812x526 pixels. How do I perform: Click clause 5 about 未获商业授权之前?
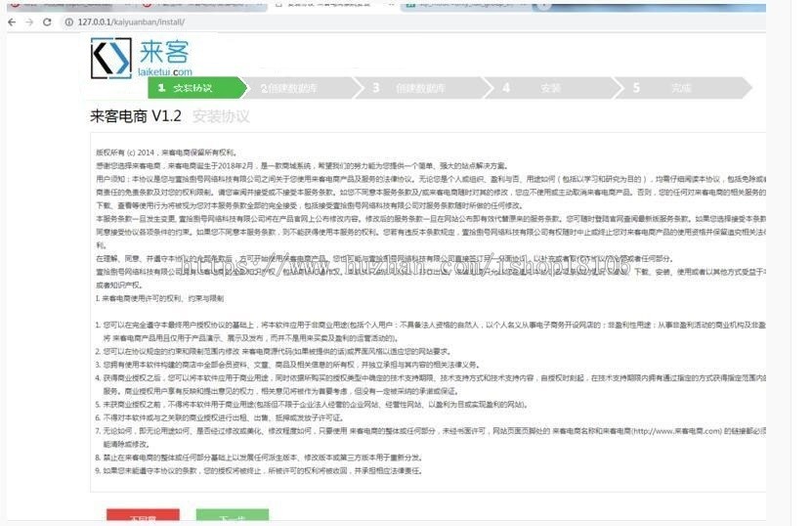[312, 404]
